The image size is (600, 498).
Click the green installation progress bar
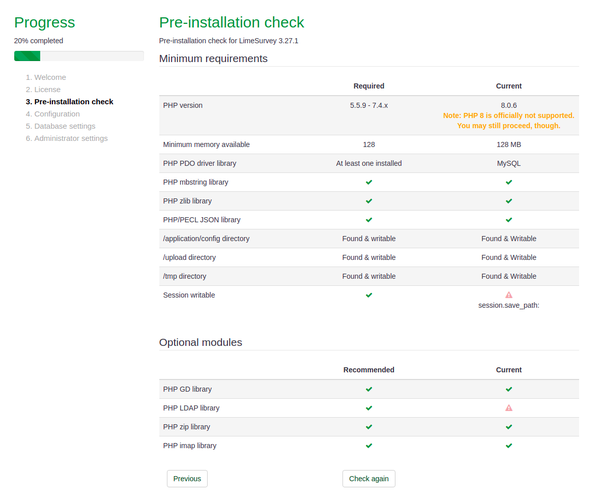click(27, 56)
